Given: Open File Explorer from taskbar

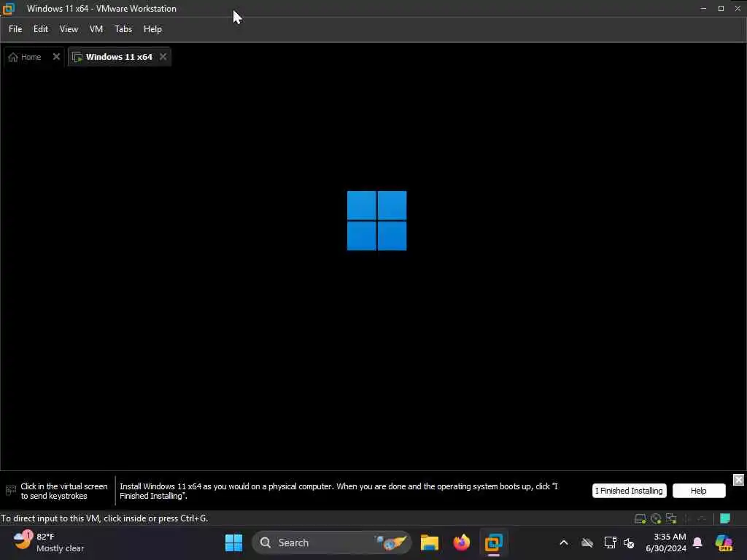Looking at the screenshot, I should coord(429,542).
